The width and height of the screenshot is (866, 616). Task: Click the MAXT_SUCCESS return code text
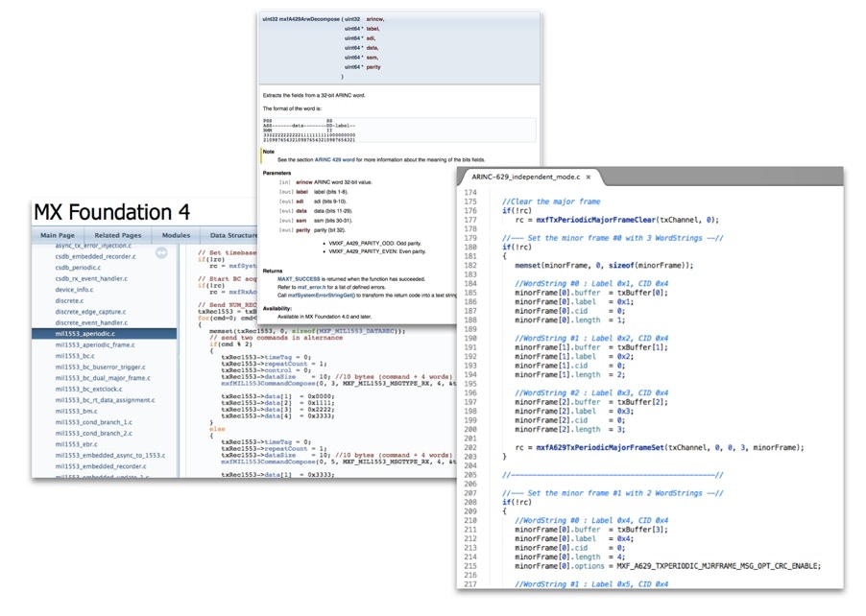(299, 279)
